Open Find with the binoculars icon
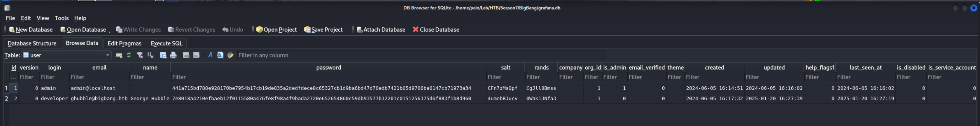This screenshot has height=126, width=980. (220, 55)
